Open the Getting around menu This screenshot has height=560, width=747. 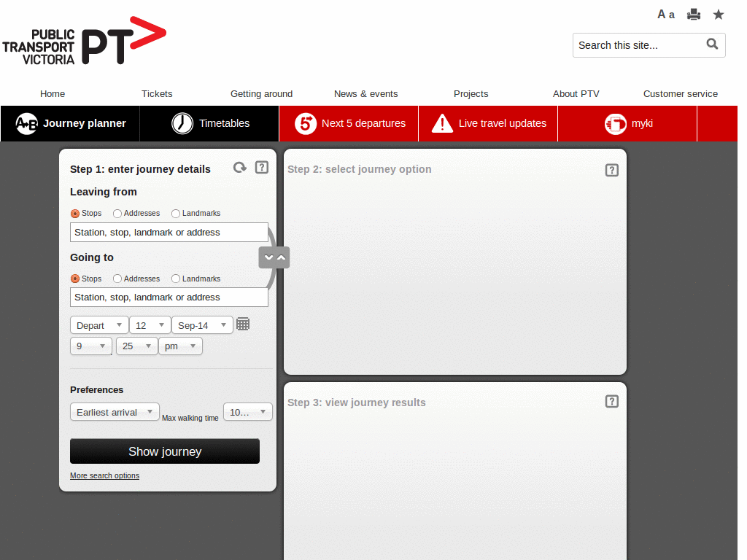[x=262, y=94]
